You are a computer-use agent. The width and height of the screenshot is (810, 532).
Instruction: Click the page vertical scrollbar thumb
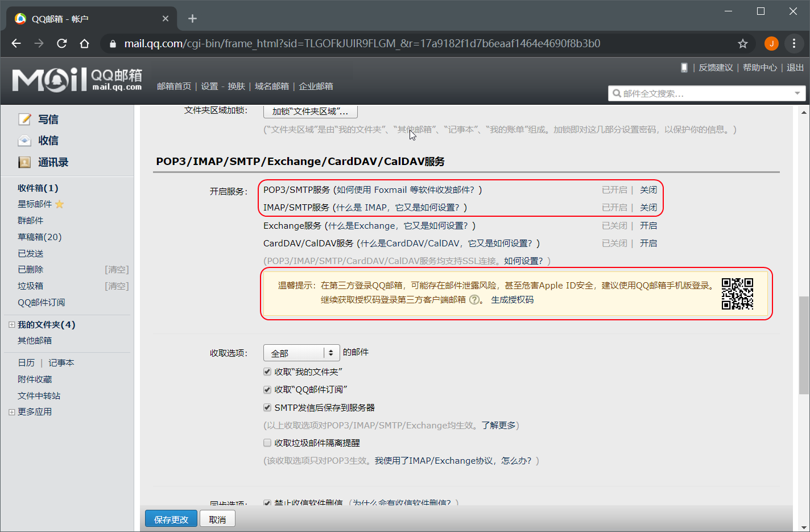[x=804, y=345]
